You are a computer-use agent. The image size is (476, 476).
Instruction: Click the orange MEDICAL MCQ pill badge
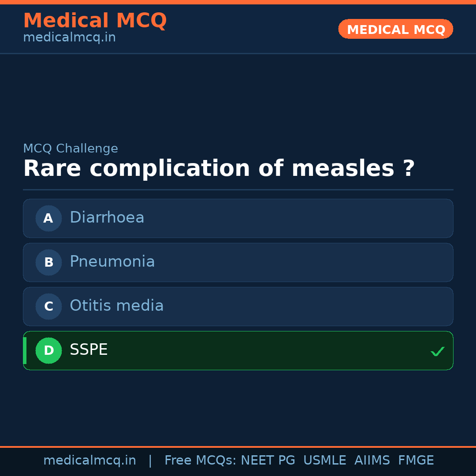coord(395,29)
